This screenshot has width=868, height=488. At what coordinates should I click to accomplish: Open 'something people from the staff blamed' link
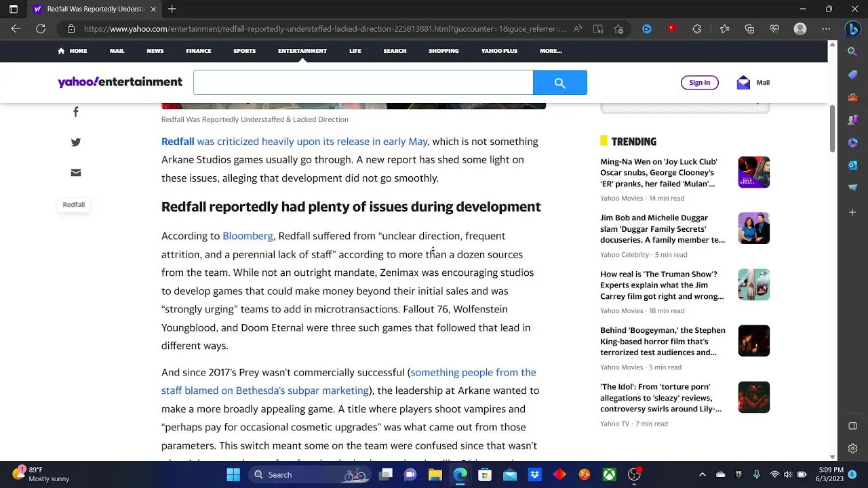tap(349, 382)
